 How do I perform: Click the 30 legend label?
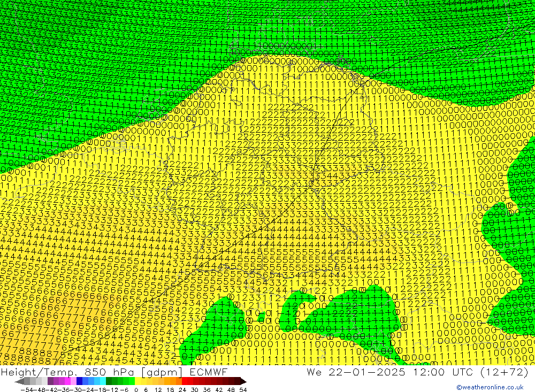pos(195,390)
